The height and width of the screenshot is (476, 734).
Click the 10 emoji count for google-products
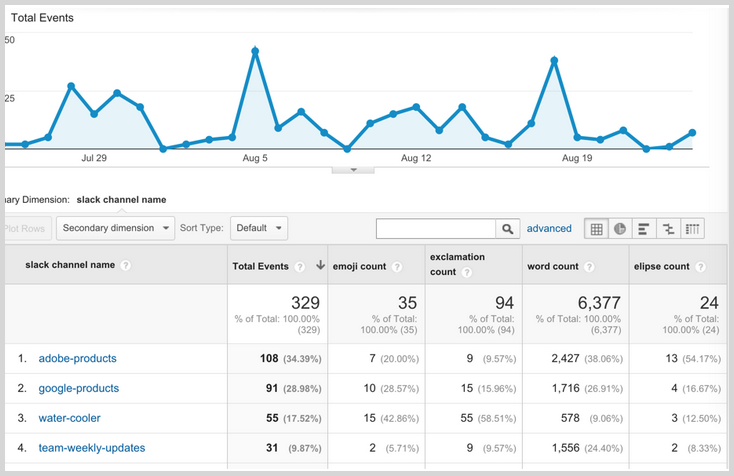pyautogui.click(x=370, y=388)
